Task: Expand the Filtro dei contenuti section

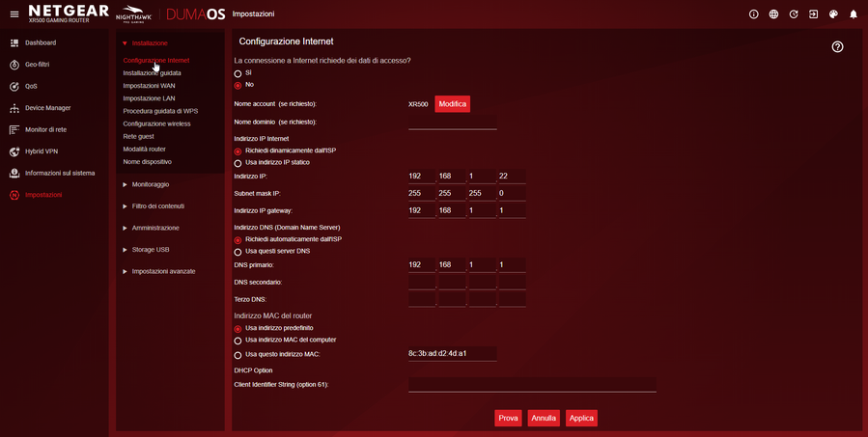Action: [157, 205]
